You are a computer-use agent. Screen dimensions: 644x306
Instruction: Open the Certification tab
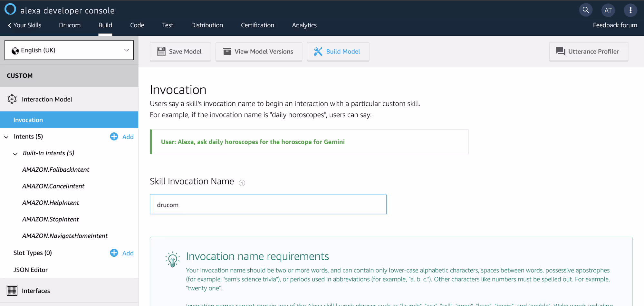pos(257,25)
